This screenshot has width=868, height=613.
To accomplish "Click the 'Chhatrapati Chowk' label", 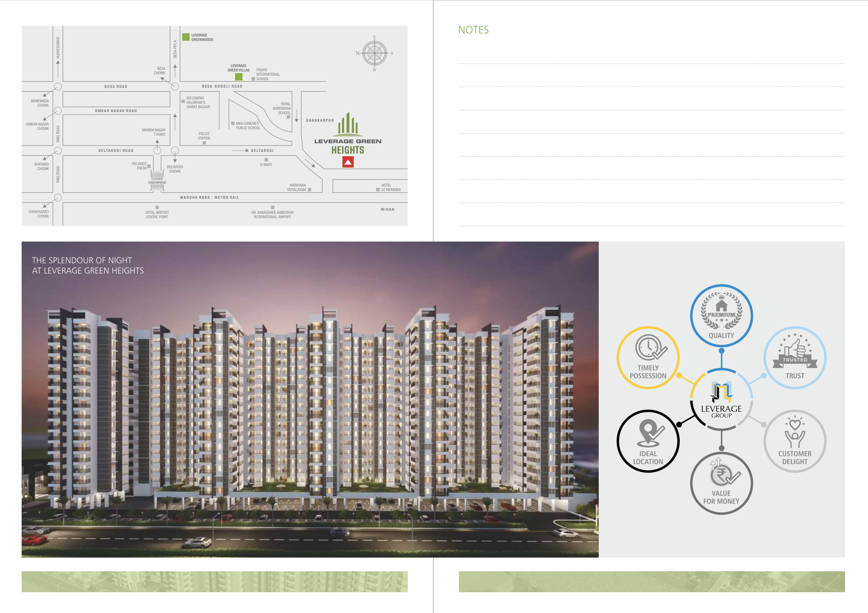I will [x=39, y=214].
